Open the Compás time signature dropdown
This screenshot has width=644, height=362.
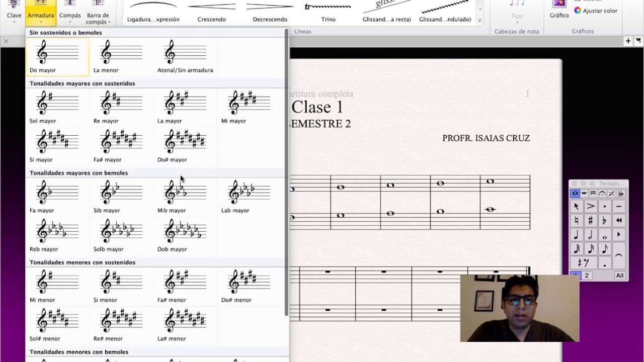70,13
